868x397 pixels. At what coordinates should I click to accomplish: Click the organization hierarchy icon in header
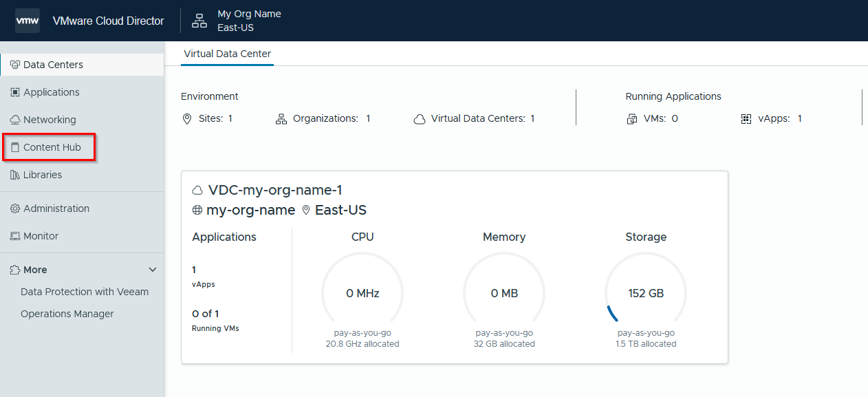199,21
